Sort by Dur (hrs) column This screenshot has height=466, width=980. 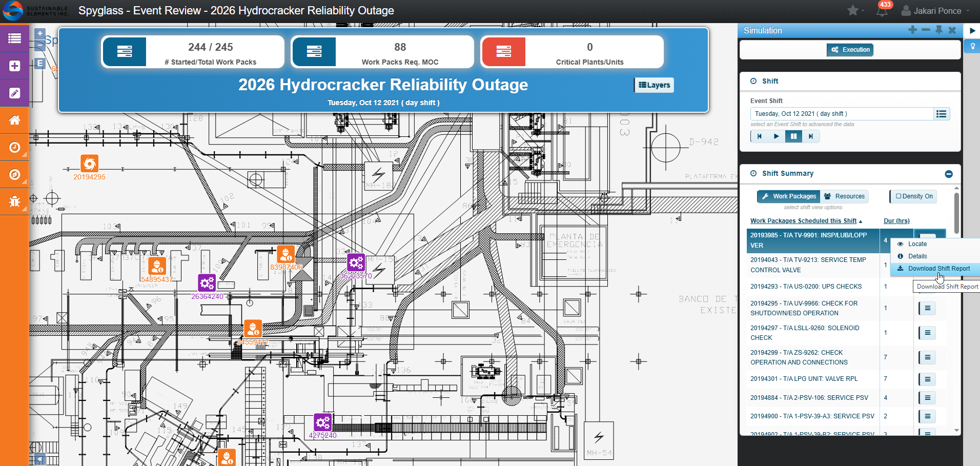pos(896,221)
